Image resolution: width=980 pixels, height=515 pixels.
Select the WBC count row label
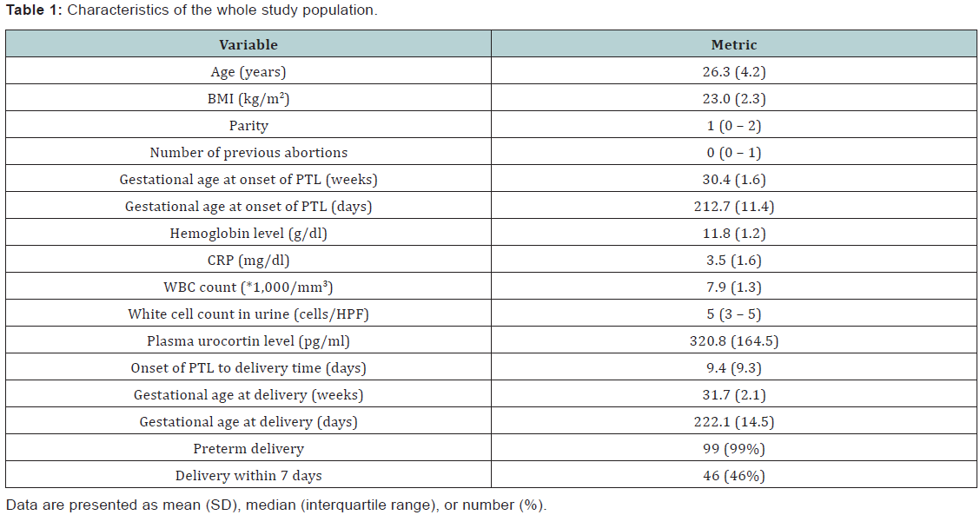tap(248, 287)
